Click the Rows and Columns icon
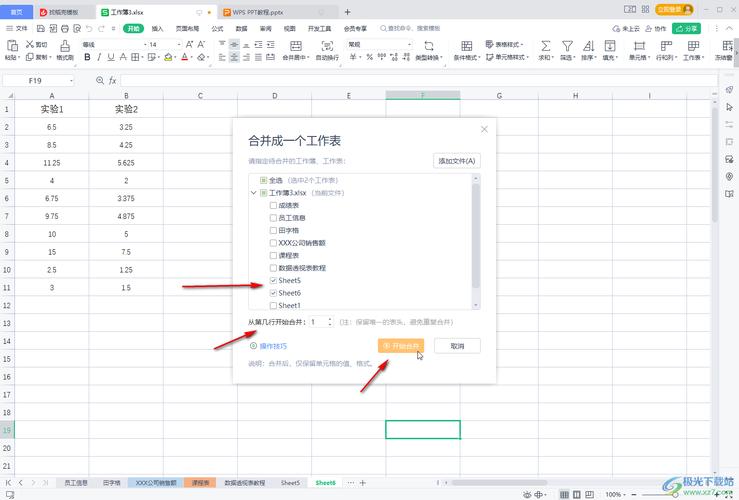Viewport: 739px width, 500px height. click(x=666, y=46)
